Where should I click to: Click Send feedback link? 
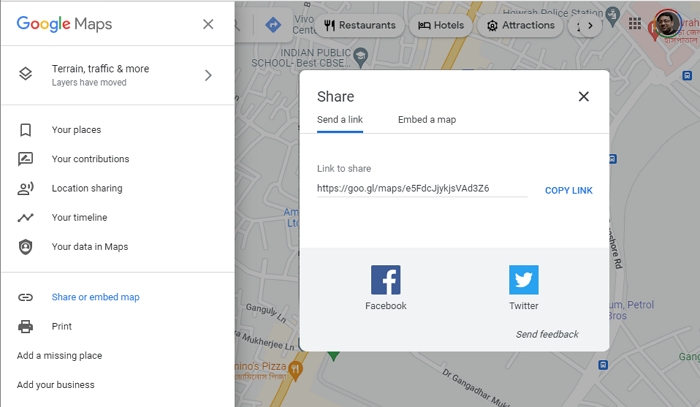547,334
